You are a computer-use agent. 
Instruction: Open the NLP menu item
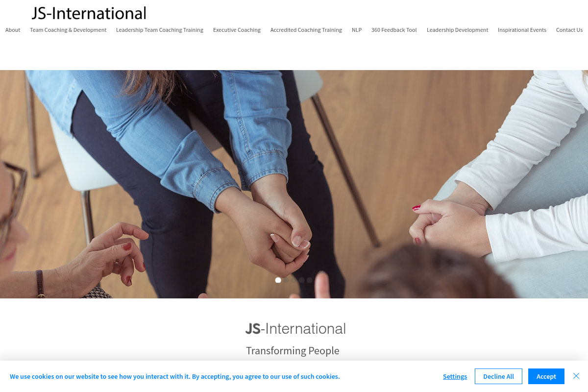point(357,30)
